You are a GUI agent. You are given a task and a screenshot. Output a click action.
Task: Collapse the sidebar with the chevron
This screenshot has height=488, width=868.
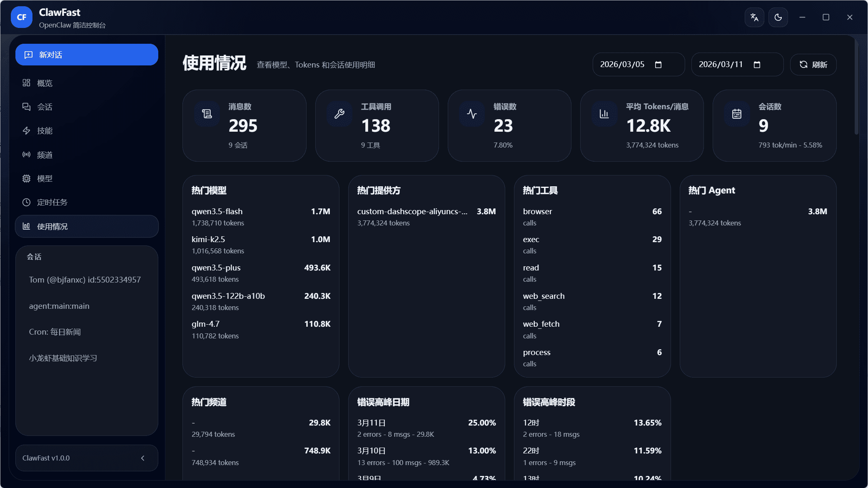(143, 458)
